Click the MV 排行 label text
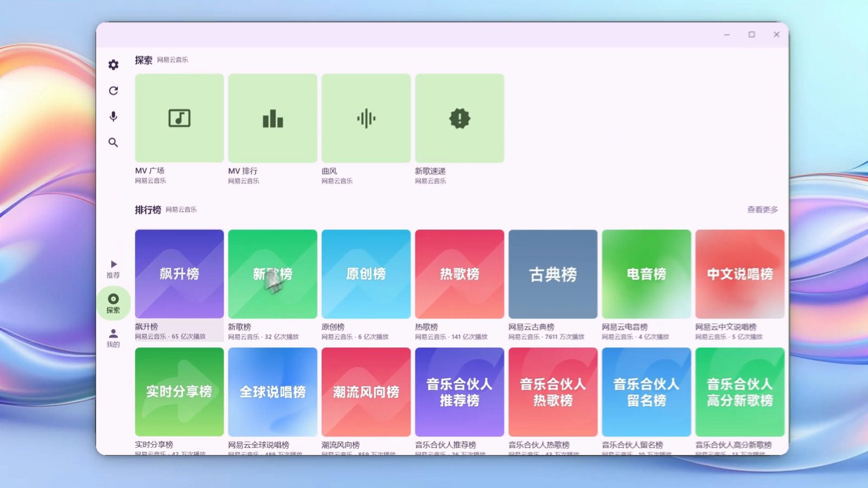The image size is (868, 488). pos(242,171)
